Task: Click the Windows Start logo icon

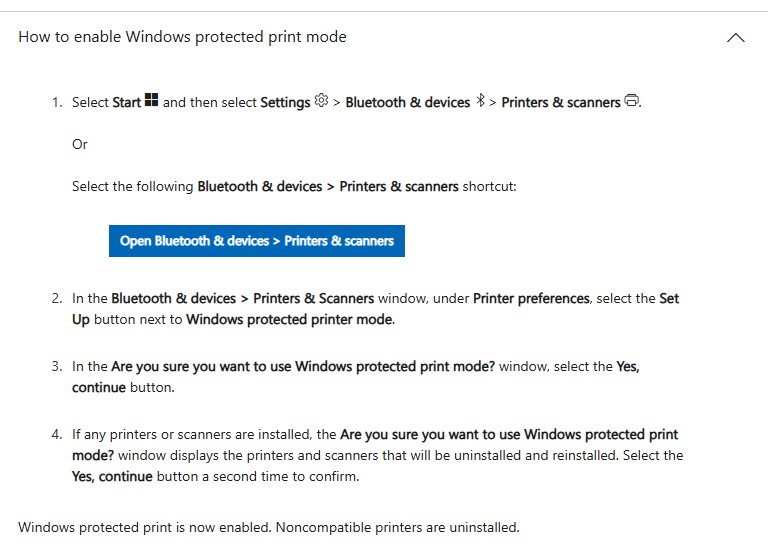Action: 152,101
